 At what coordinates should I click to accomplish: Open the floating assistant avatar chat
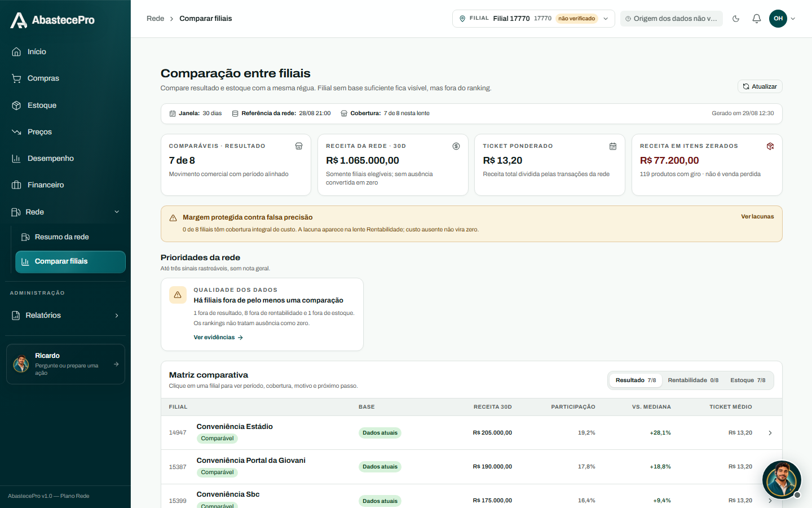(782, 480)
